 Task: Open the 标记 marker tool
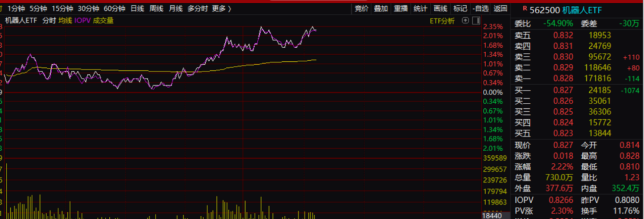pyautogui.click(x=460, y=8)
